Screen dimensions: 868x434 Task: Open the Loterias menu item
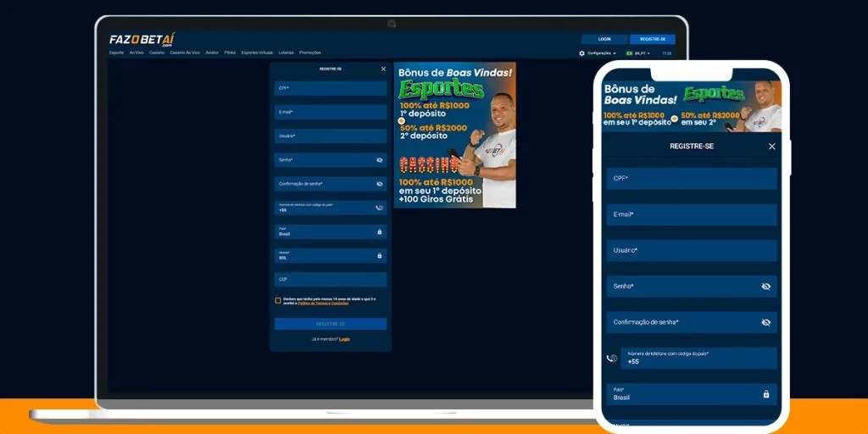point(287,53)
